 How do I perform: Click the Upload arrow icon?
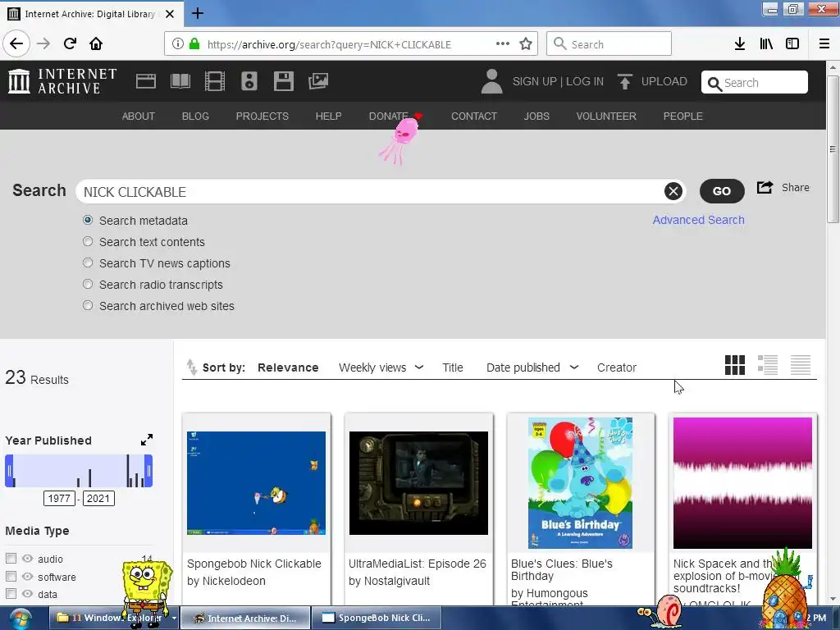tap(624, 81)
